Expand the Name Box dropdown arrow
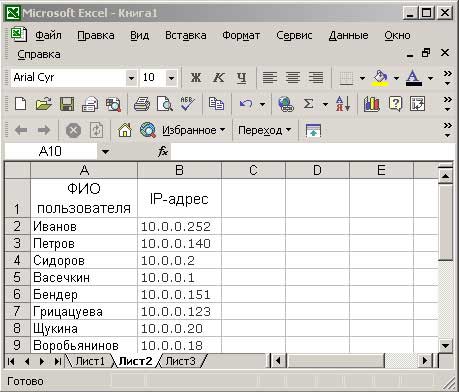 [x=105, y=152]
